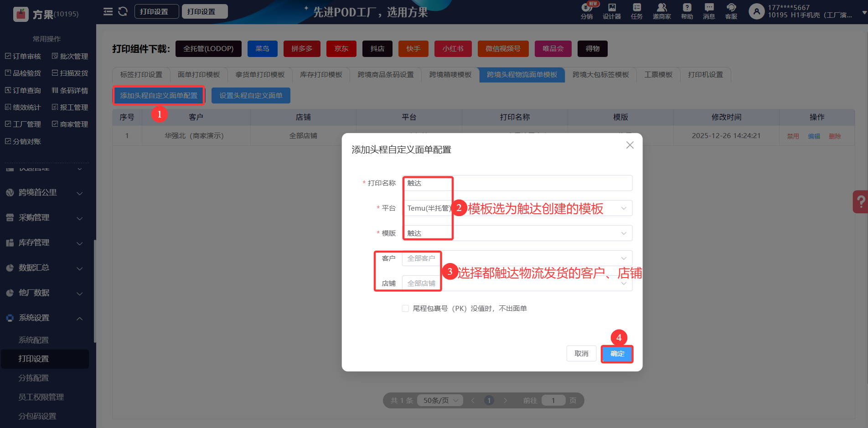
Task: Expand the 他厂数据 sidebar menu
Action: tap(45, 293)
